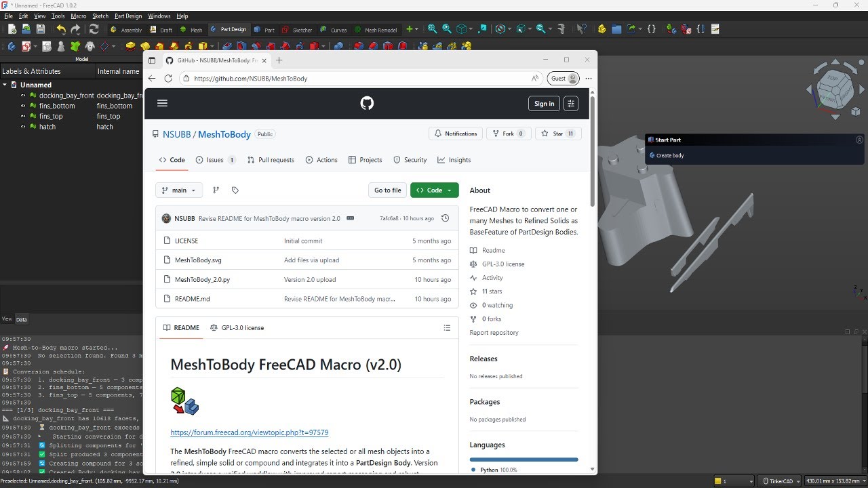
Task: Undo the last action in FreeCAD
Action: pyautogui.click(x=61, y=29)
